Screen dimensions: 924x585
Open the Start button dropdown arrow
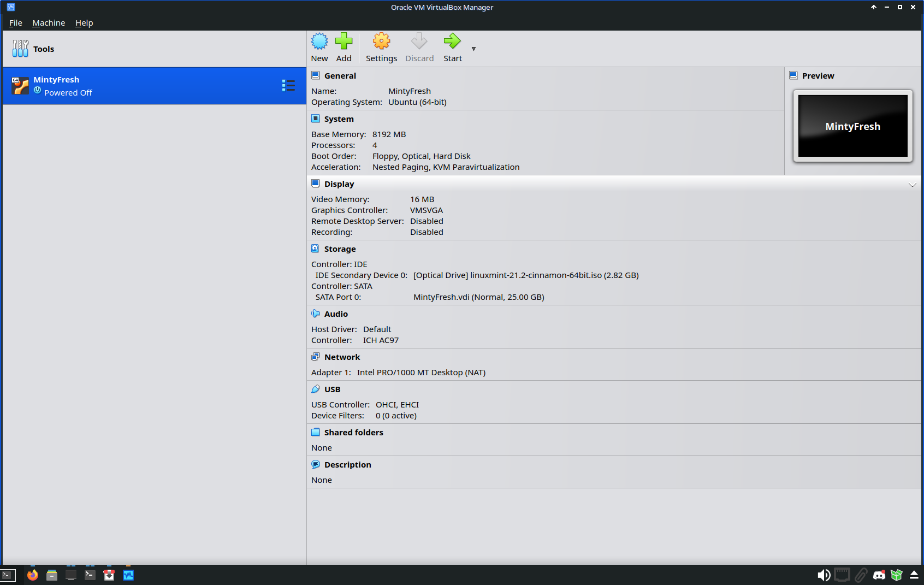click(x=473, y=49)
